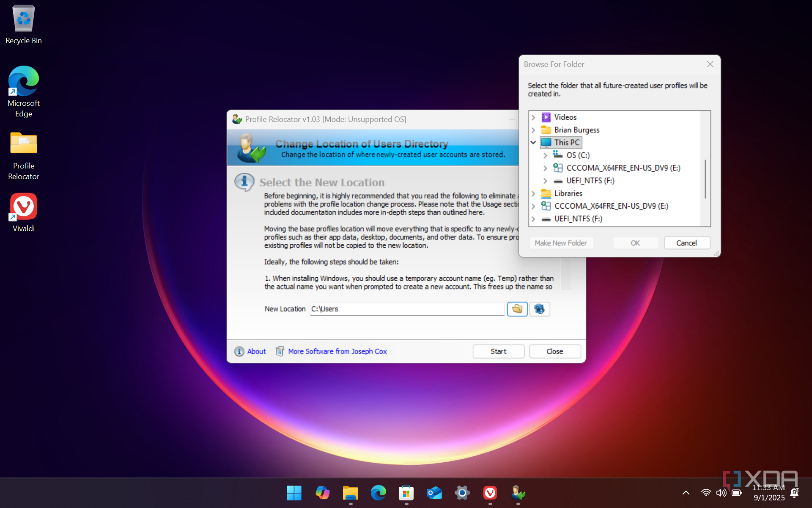Click the browse folder icon button
Image resolution: width=812 pixels, height=508 pixels.
(517, 309)
